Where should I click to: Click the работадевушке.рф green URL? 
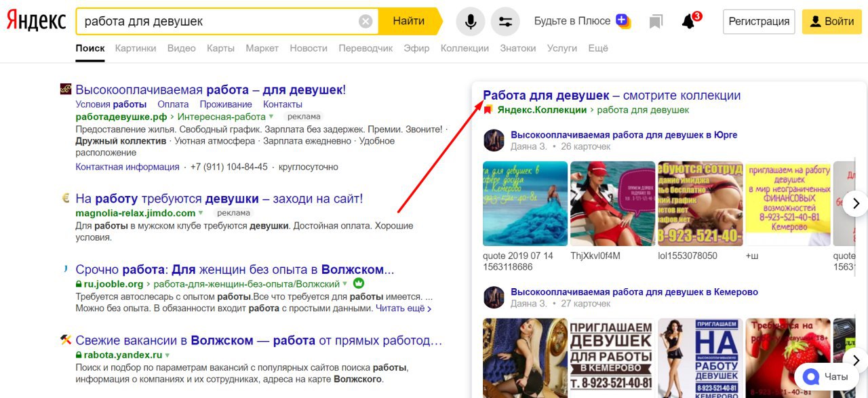pyautogui.click(x=121, y=117)
